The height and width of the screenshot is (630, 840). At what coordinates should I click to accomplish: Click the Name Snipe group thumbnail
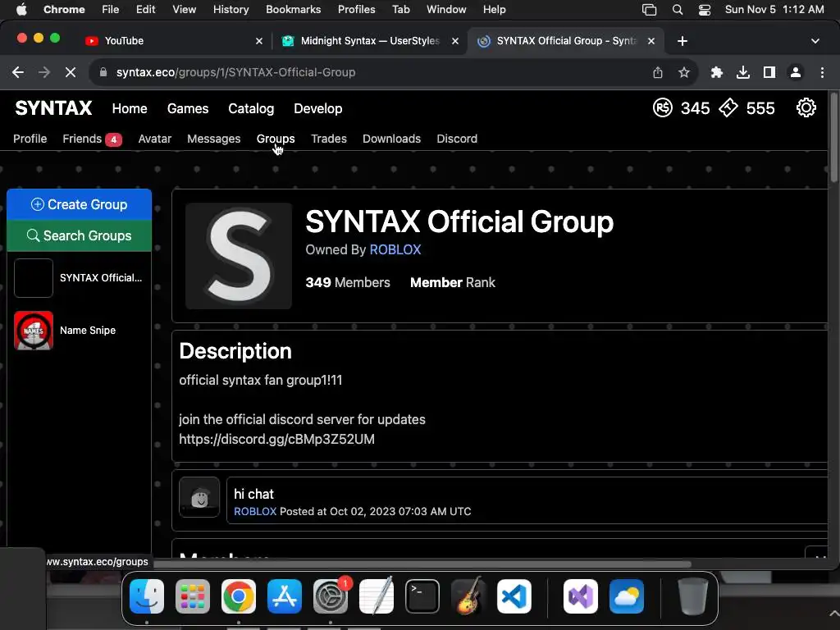click(33, 331)
